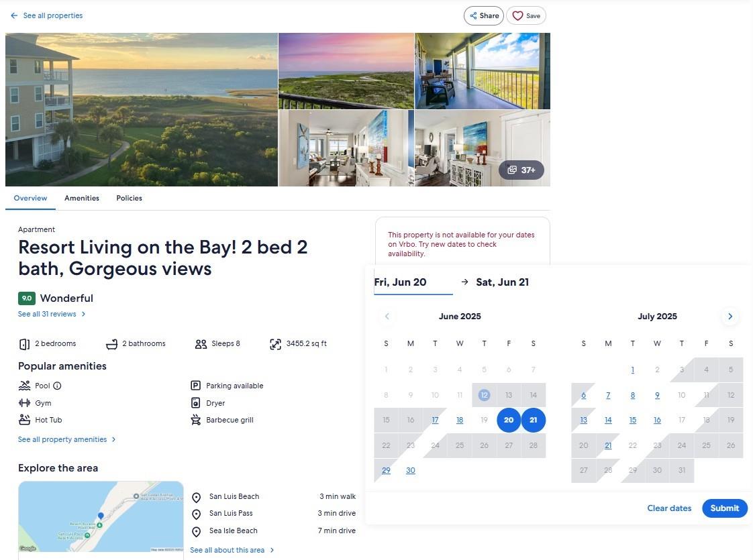Viewport: 753px width, 560px height.
Task: Click the map pin next to San Luis Beach
Action: pos(196,498)
